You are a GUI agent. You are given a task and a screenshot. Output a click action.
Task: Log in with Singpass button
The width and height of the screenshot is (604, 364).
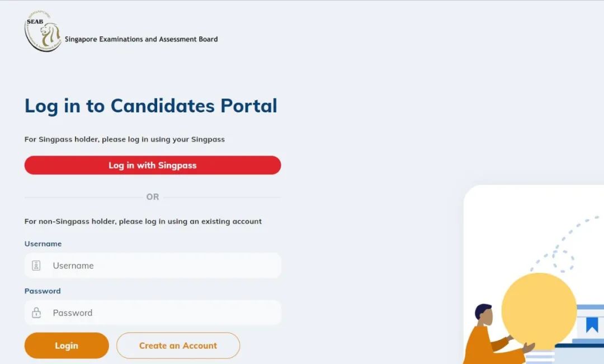153,166
